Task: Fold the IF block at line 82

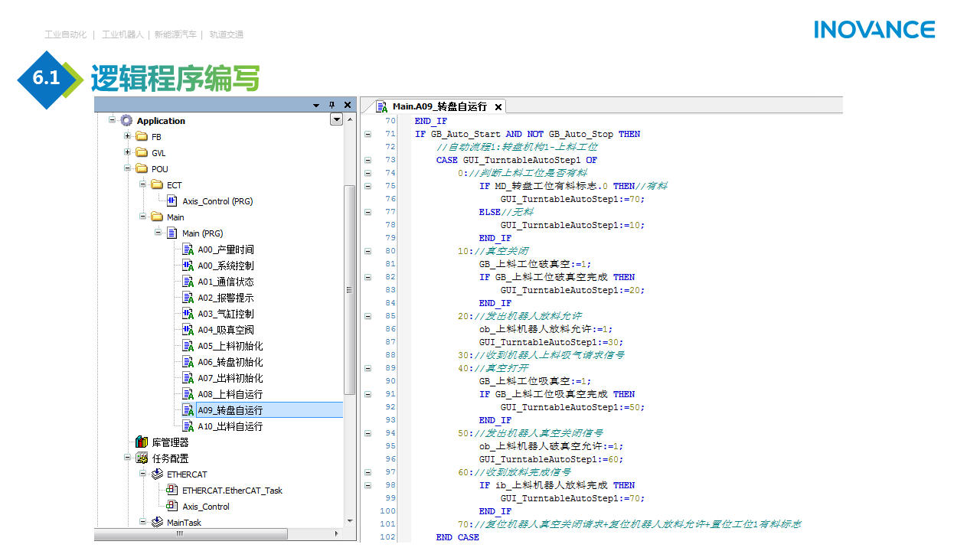Action: [x=367, y=277]
